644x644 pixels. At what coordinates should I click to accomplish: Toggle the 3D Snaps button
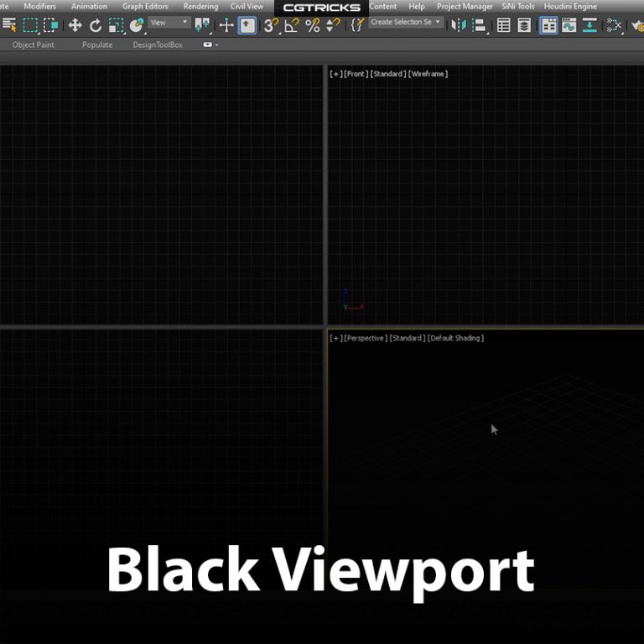pos(271,25)
